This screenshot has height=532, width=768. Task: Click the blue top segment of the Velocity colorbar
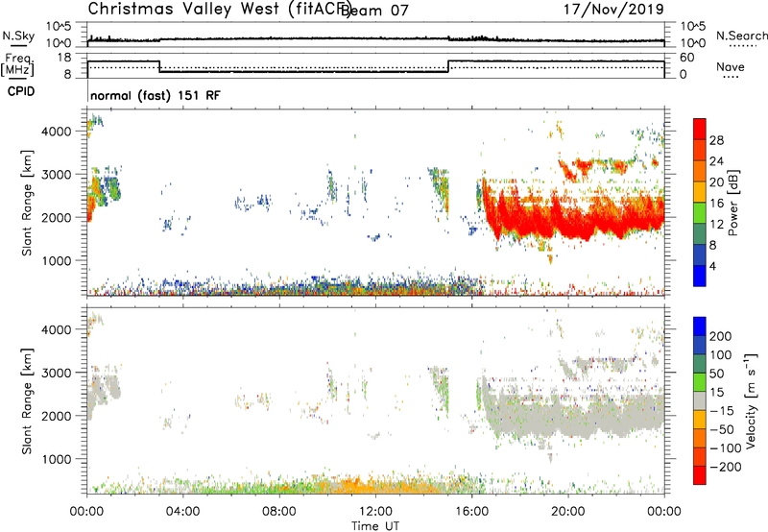click(700, 326)
